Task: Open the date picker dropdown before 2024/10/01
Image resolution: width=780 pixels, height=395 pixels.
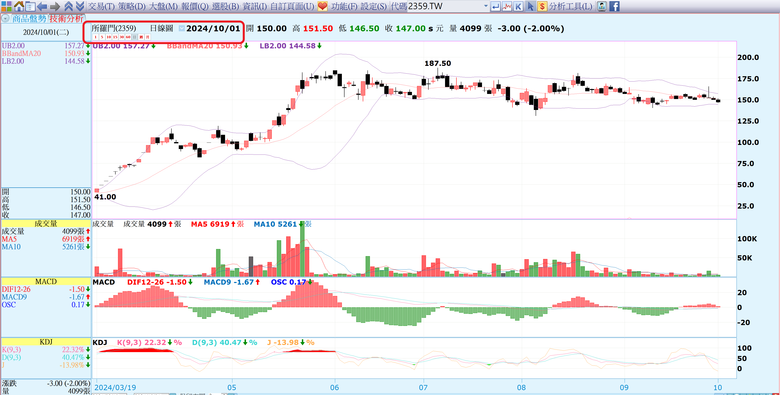Action: click(182, 29)
